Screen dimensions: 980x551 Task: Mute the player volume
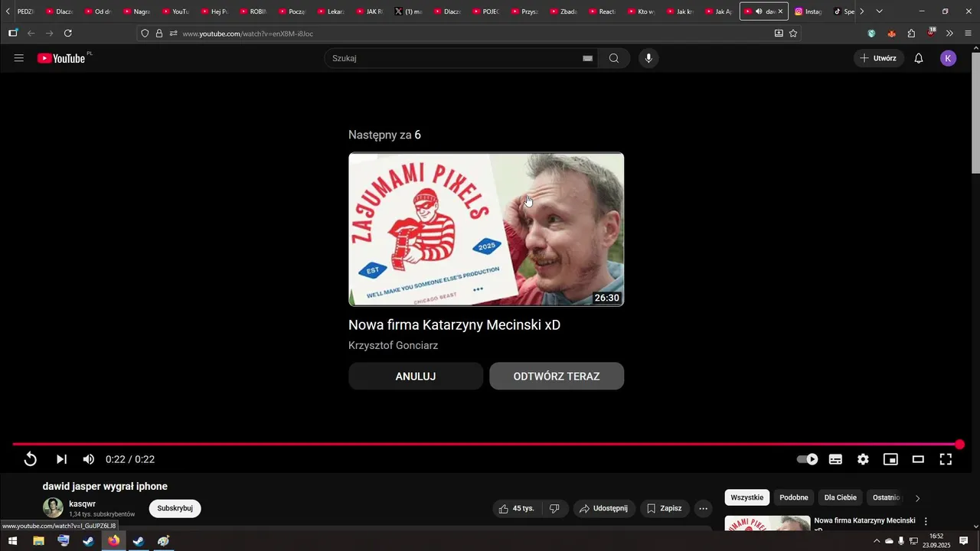(89, 459)
